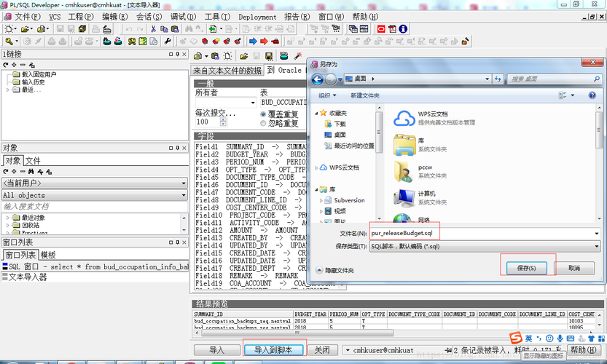Image resolution: width=607 pixels, height=364 pixels.
Task: Expand the 最近对象 tree node
Action: point(8,218)
